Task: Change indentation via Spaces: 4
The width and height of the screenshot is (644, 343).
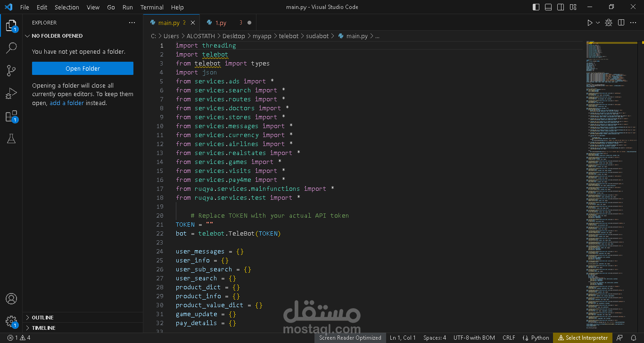Action: (x=435, y=338)
